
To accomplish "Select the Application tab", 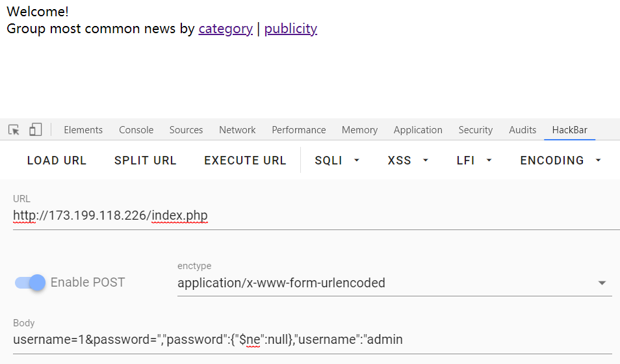I will (418, 130).
